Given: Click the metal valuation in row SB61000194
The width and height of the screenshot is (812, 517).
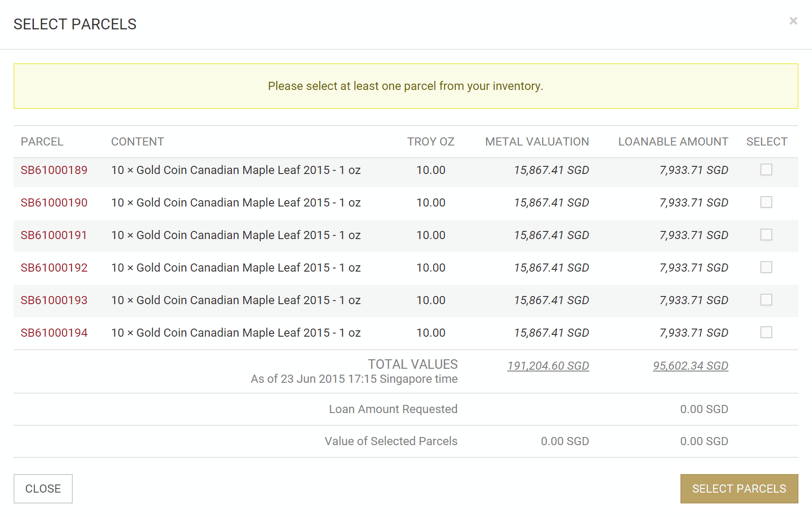Looking at the screenshot, I should [551, 333].
